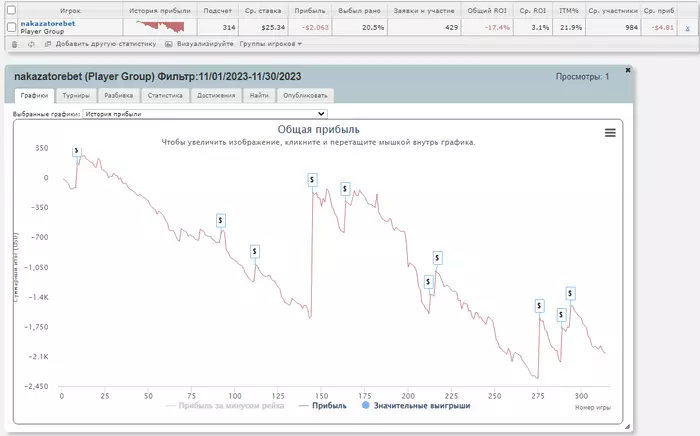Sort by the Подсчет column header
700x436 pixels.
[217, 10]
